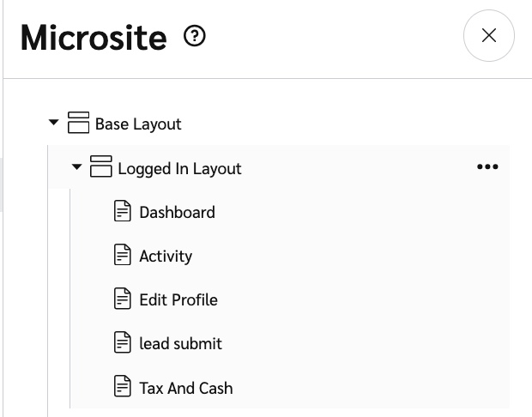
Task: Select the Logged In Layout label
Action: point(179,169)
